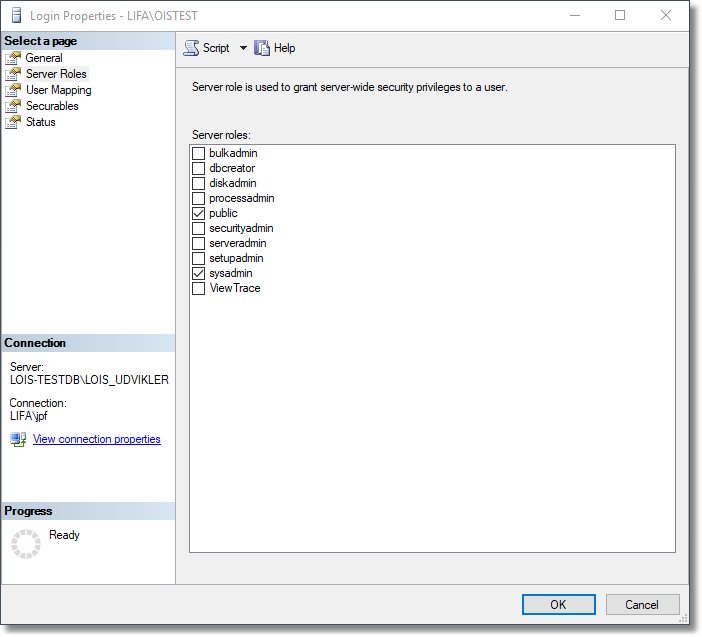Open the User Mapping page

pyautogui.click(x=58, y=90)
